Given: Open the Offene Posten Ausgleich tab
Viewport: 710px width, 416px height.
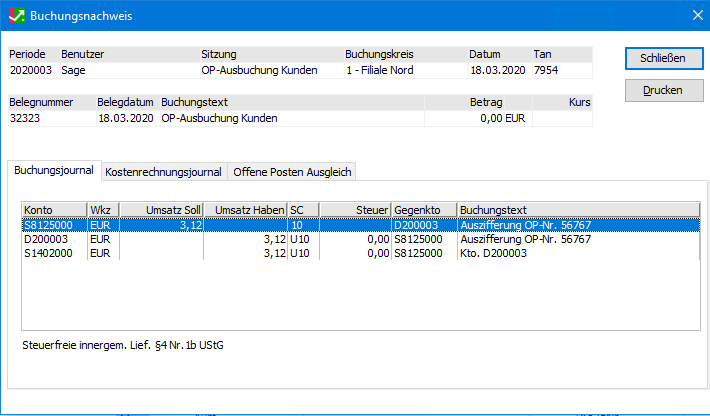Looking at the screenshot, I should point(292,172).
